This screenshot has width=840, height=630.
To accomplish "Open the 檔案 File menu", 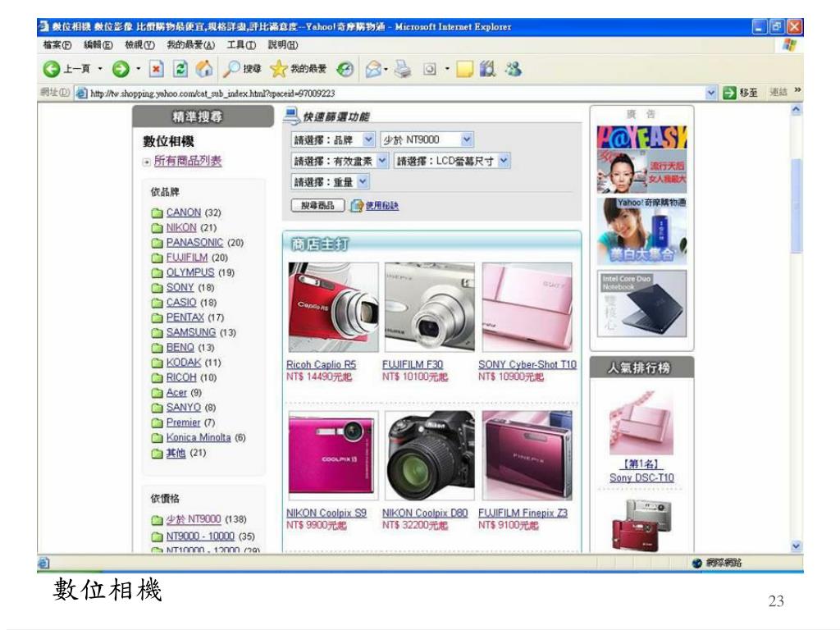I will (57, 45).
